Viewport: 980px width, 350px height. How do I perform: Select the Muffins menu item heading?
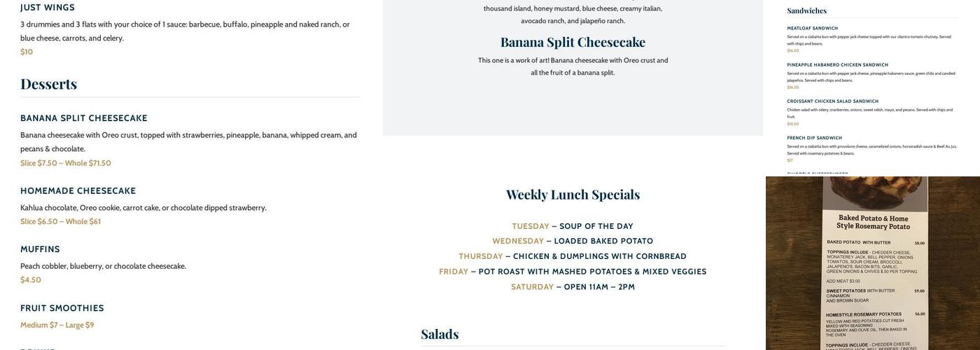coord(40,249)
